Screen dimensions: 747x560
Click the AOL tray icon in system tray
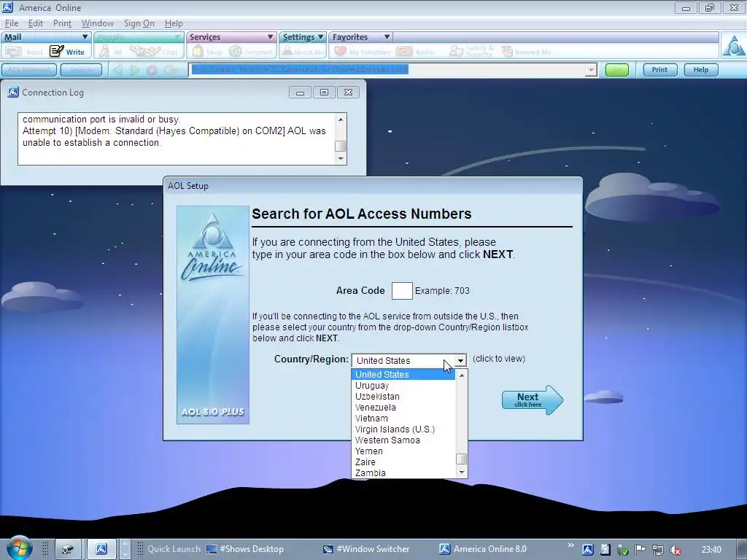(588, 550)
